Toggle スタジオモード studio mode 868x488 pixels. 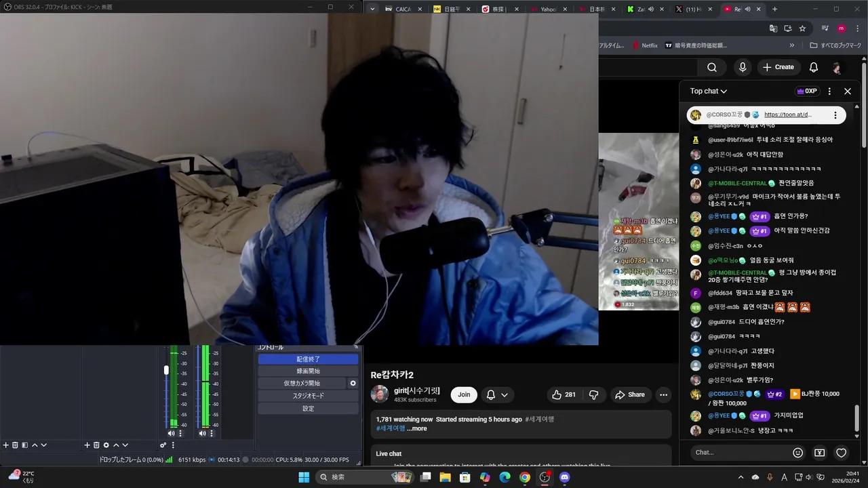pyautogui.click(x=308, y=396)
